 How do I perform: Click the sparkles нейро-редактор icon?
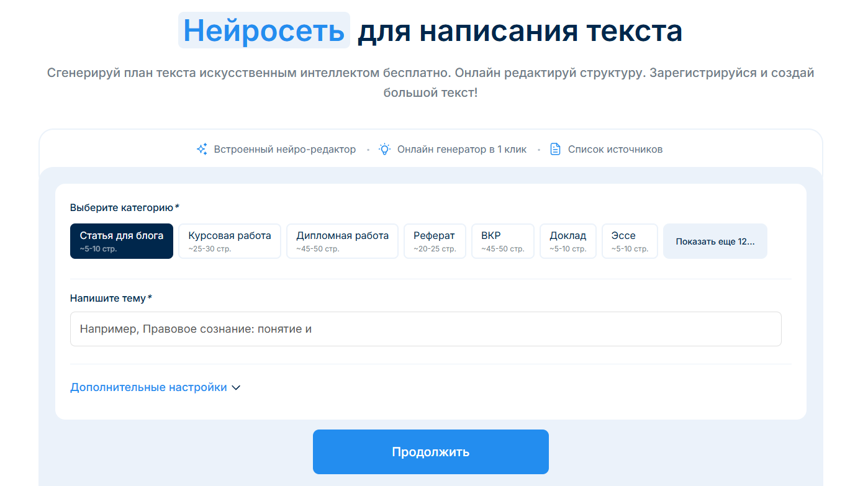point(201,149)
